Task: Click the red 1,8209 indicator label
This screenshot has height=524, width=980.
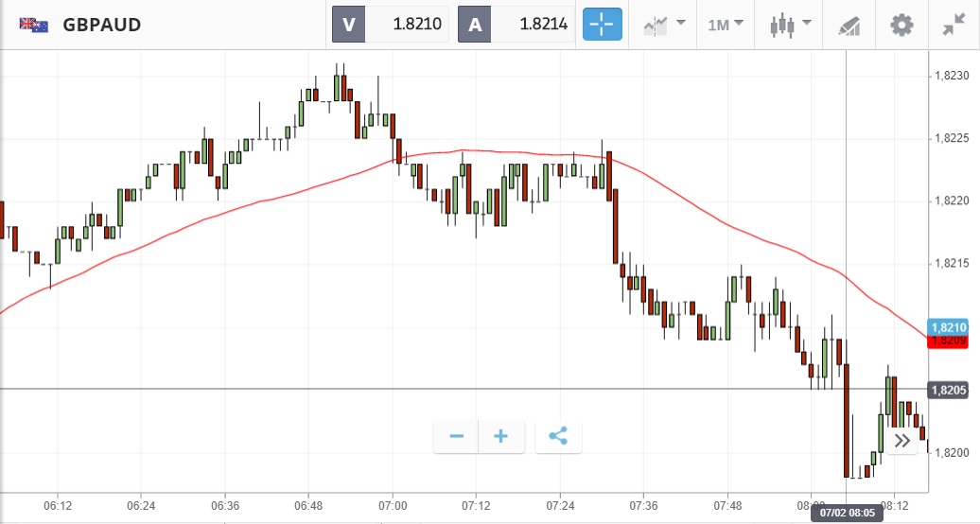Action: (x=948, y=341)
